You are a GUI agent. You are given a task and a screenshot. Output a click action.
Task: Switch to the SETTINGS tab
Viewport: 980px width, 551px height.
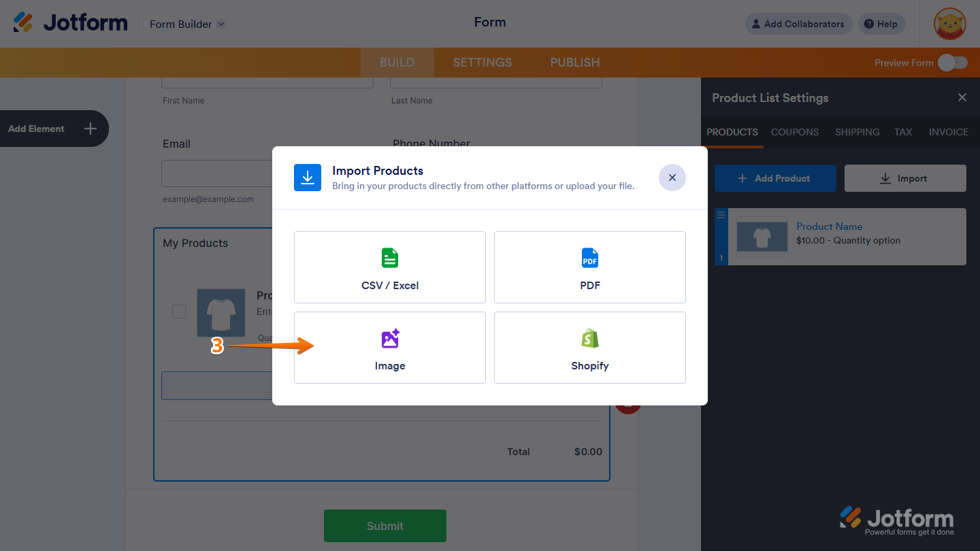[483, 63]
